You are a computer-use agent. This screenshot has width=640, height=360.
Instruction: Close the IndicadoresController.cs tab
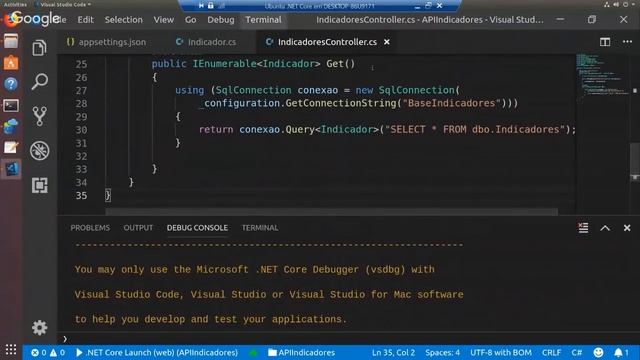coord(387,42)
